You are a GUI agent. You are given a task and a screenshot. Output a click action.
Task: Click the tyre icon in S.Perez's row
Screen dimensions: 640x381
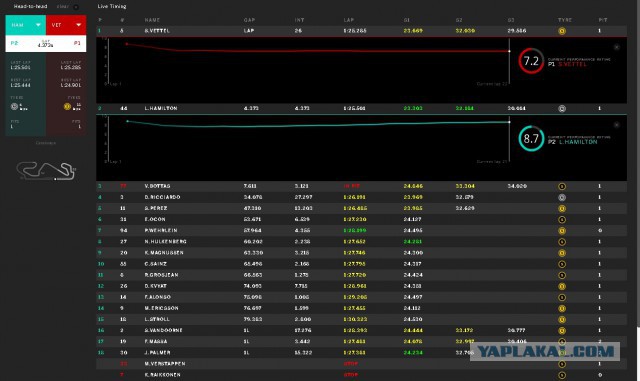pos(562,208)
